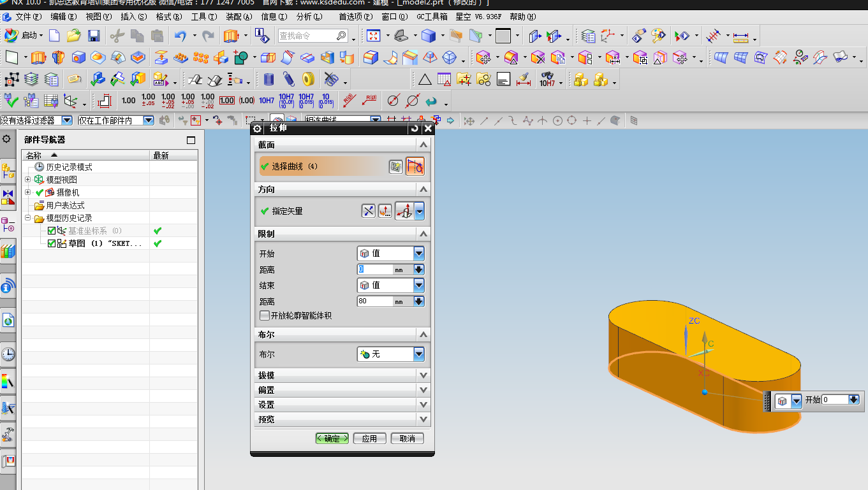Open the 结束 limit type dropdown
868x490 pixels.
coord(391,285)
